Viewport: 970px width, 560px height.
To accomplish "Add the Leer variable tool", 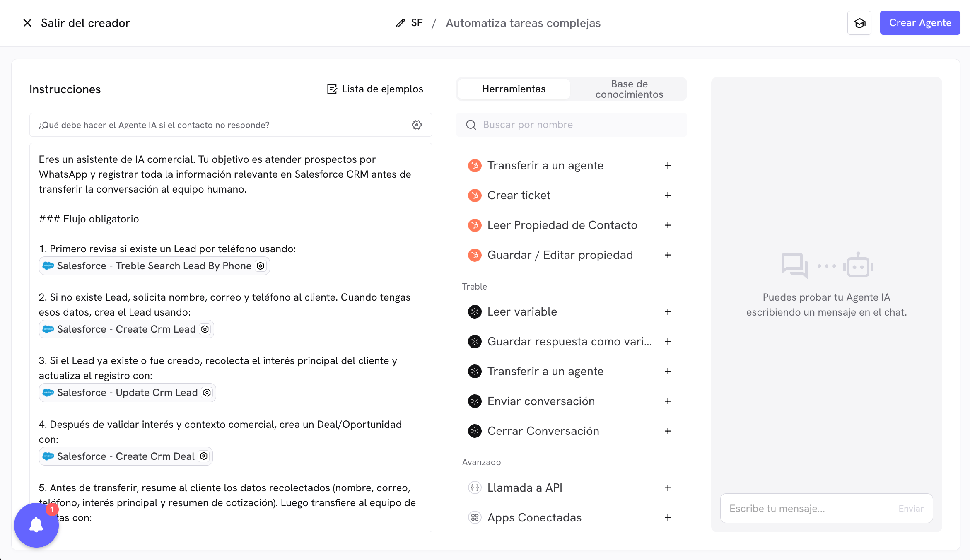I will 668,312.
